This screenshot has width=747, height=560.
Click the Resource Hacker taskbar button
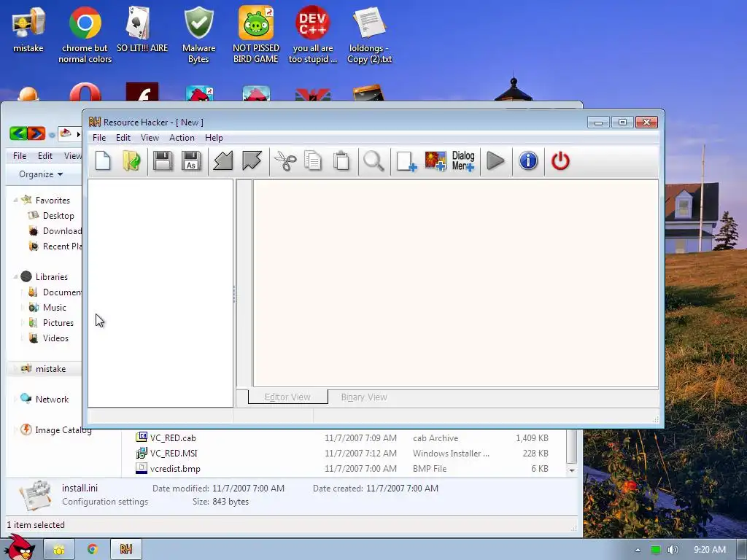pos(125,550)
